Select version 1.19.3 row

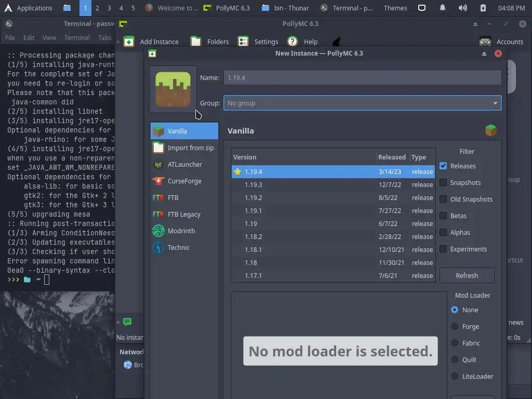point(333,184)
